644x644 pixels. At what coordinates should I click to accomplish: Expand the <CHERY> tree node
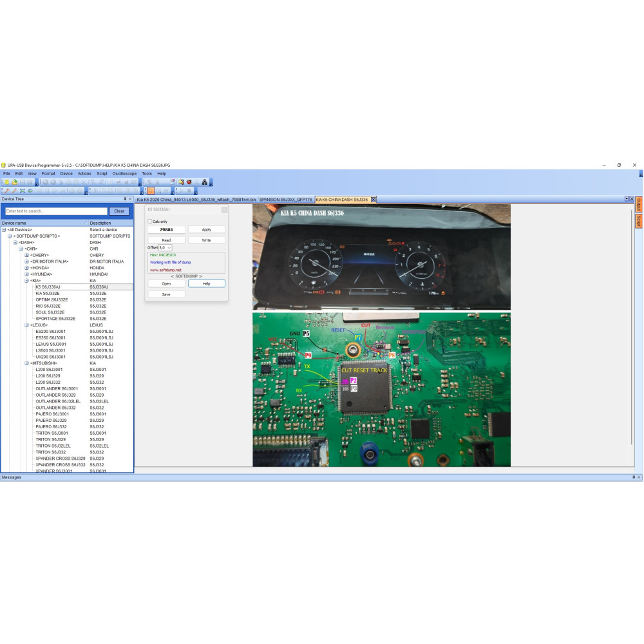point(26,256)
